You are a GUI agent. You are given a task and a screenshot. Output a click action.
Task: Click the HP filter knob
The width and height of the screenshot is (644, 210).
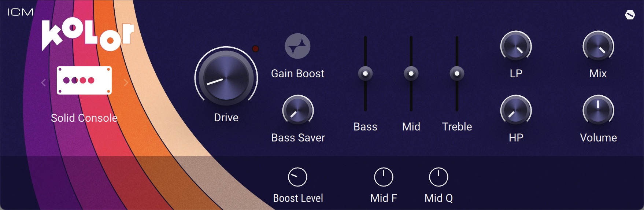click(516, 110)
